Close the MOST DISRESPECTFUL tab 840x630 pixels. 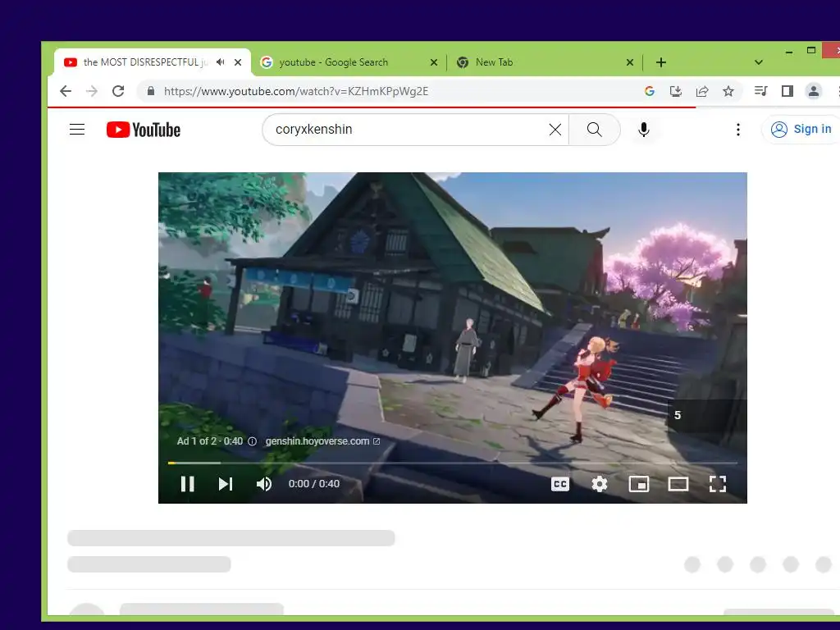point(238,62)
